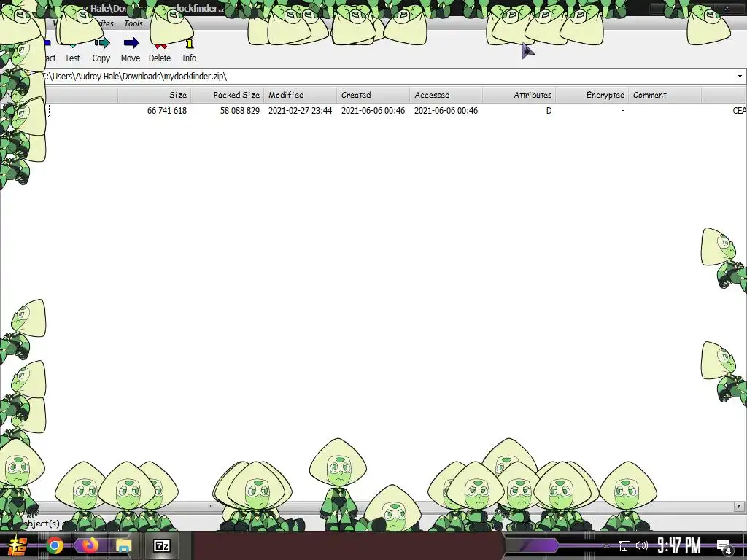
Task: Expand the address path dropdown arrow
Action: point(740,76)
